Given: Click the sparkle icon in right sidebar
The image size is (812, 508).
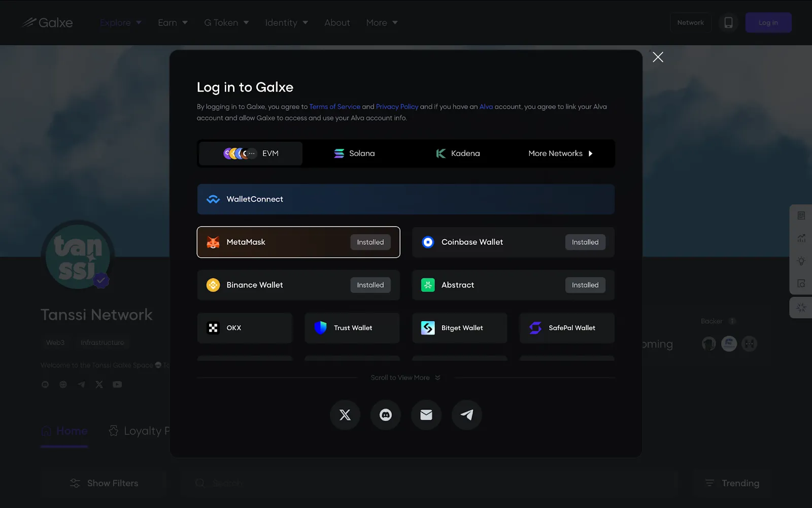Looking at the screenshot, I should (801, 308).
